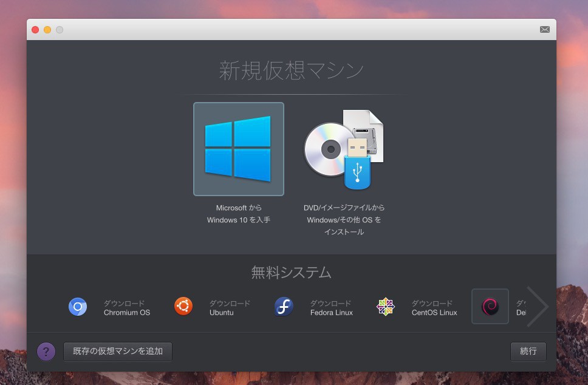Screen dimensions: 588x385
Task: Click the 'ダウンロード Ubuntu' text
Action: (x=230, y=308)
